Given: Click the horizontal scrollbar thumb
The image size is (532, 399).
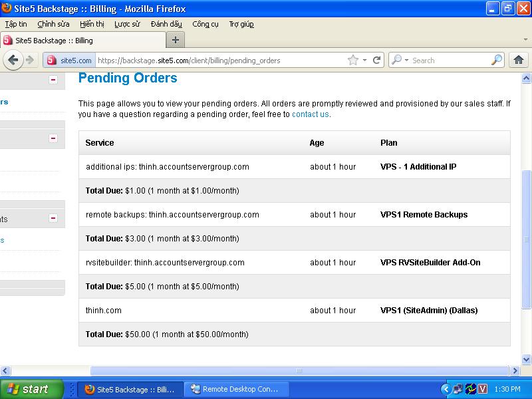Looking at the screenshot, I should coord(299,370).
